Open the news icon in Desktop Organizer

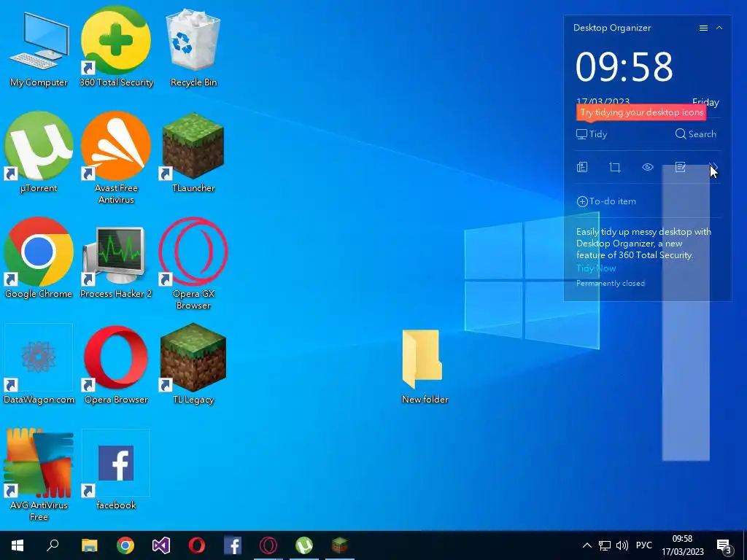[x=582, y=167]
